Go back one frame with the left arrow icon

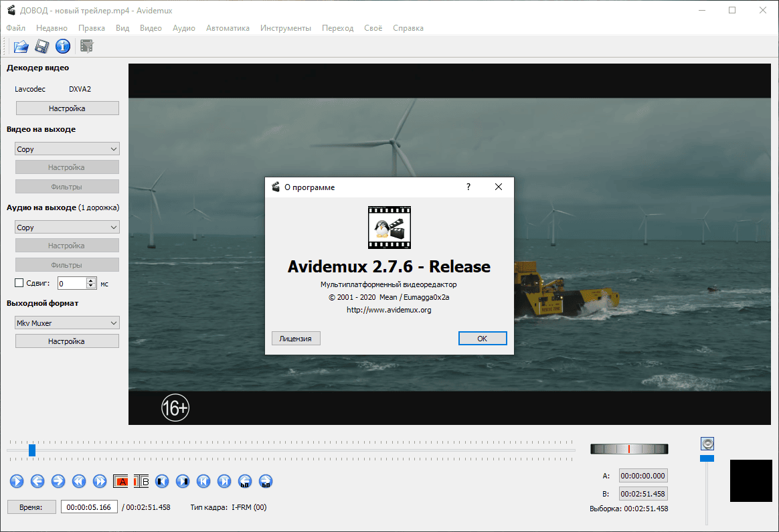click(37, 481)
